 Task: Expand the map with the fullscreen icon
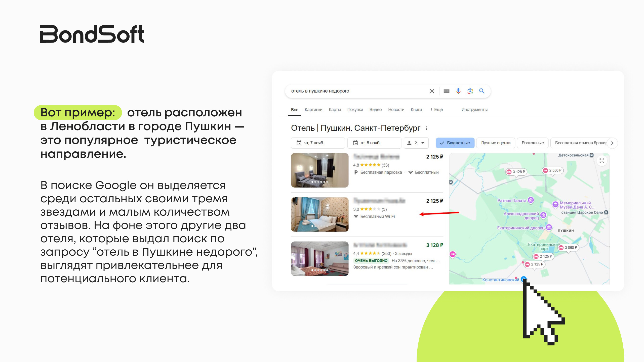tap(602, 161)
